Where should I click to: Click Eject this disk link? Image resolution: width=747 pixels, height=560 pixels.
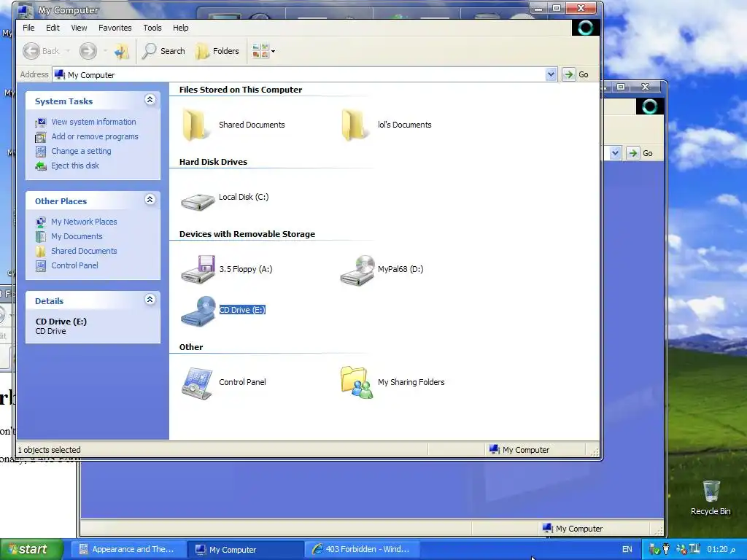[75, 166]
